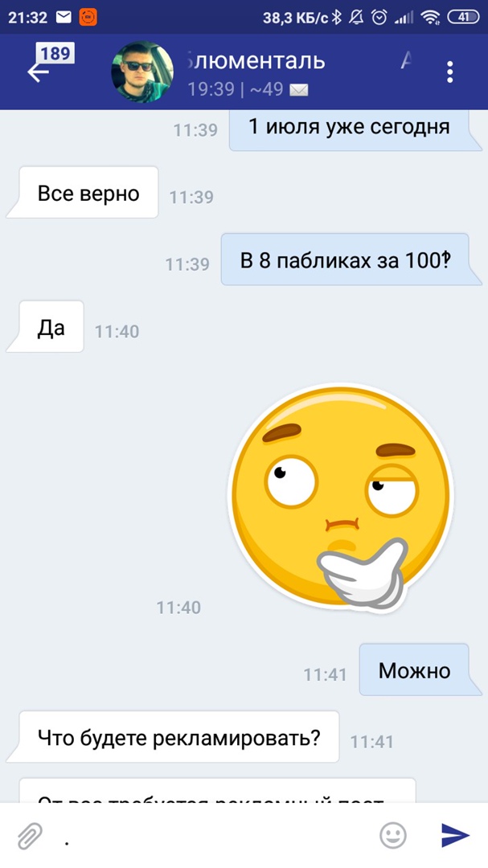Open the three-dot overflow menu
The height and width of the screenshot is (868, 488).
[449, 72]
